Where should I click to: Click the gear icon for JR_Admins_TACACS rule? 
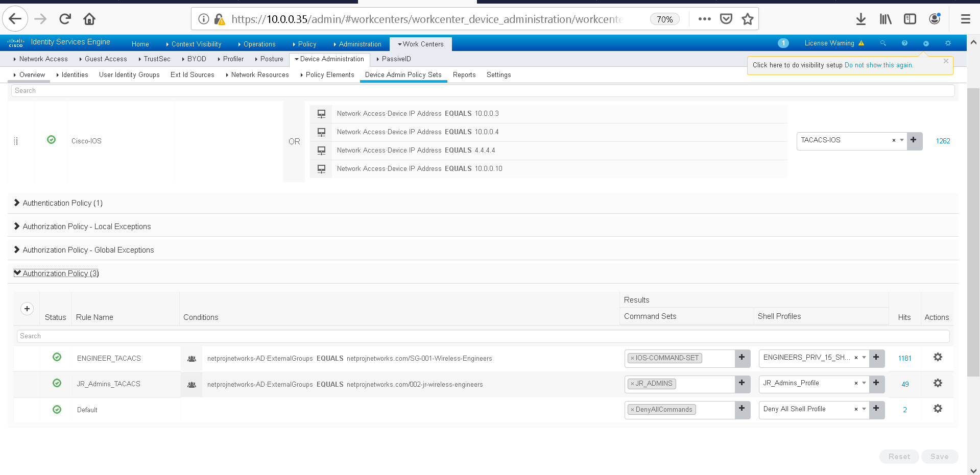[x=938, y=383]
